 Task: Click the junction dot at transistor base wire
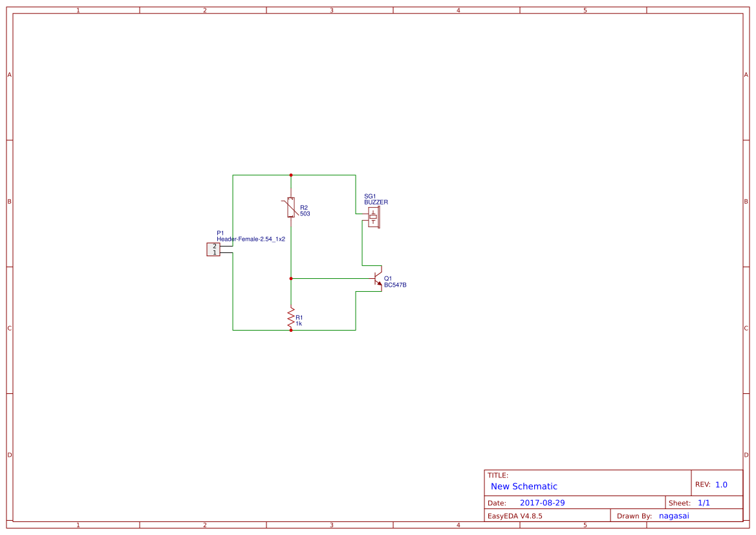[291, 278]
